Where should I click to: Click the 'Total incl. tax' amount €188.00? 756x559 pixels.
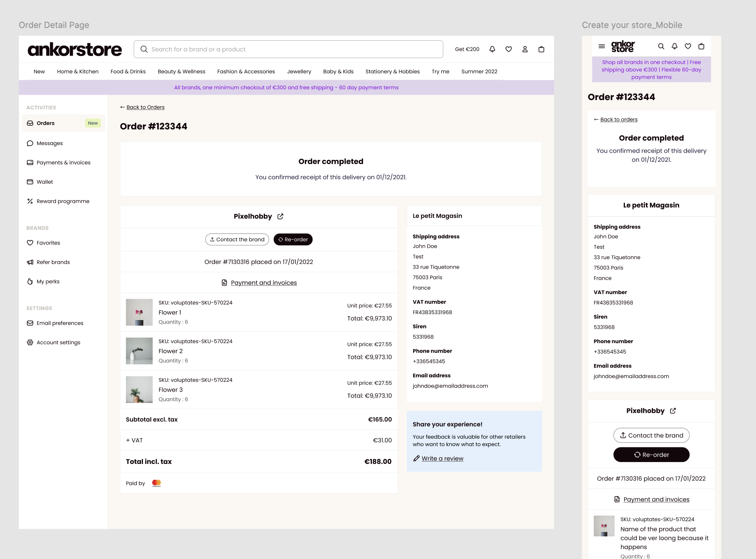pos(378,462)
